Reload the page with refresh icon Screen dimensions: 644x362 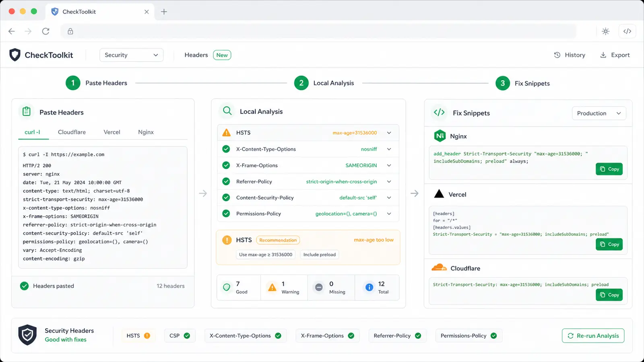[x=46, y=31]
